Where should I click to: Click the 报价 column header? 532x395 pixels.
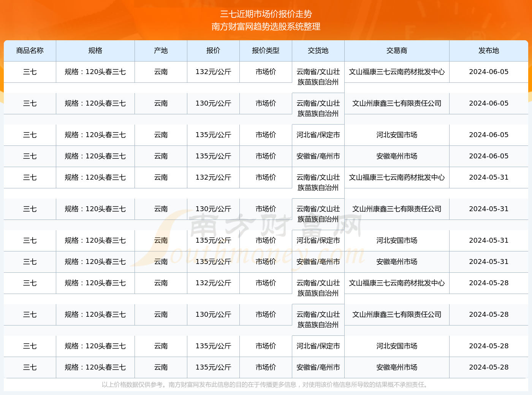(x=214, y=51)
